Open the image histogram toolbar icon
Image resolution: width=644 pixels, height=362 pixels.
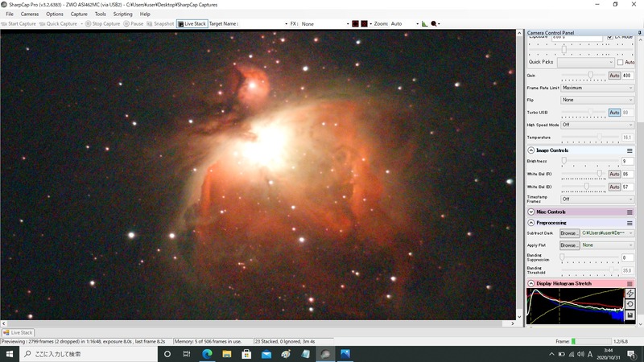pyautogui.click(x=424, y=24)
